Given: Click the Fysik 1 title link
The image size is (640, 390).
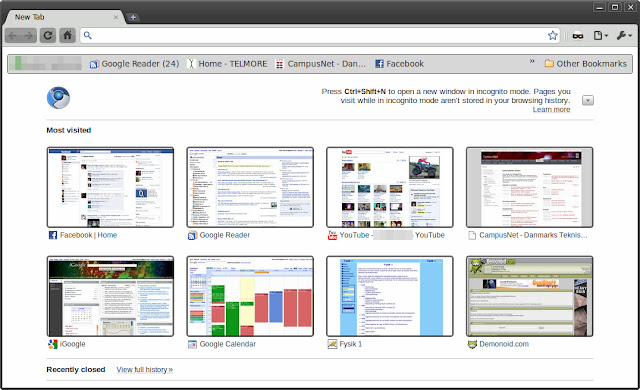Looking at the screenshot, I should 351,344.
